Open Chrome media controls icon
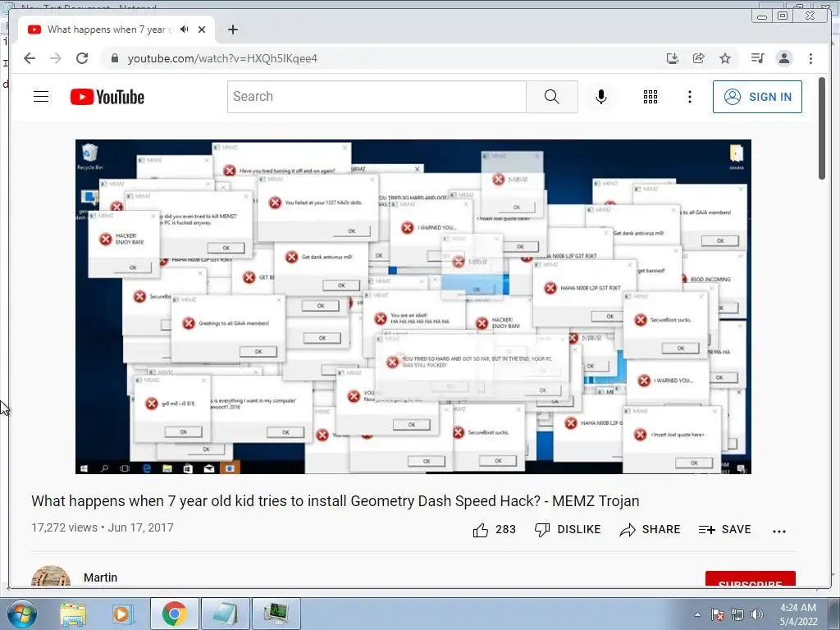The width and height of the screenshot is (840, 630). (x=757, y=58)
